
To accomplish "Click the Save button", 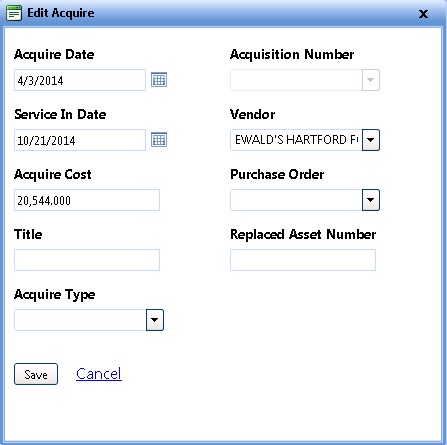I will tap(36, 374).
